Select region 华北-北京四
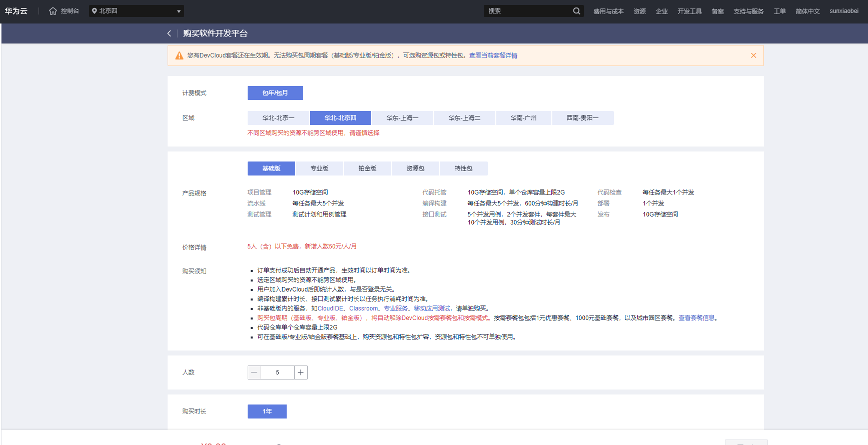This screenshot has height=445, width=868. click(x=341, y=118)
